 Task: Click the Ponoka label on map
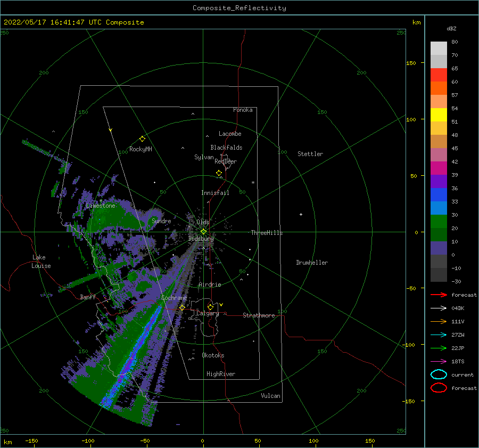coord(243,110)
